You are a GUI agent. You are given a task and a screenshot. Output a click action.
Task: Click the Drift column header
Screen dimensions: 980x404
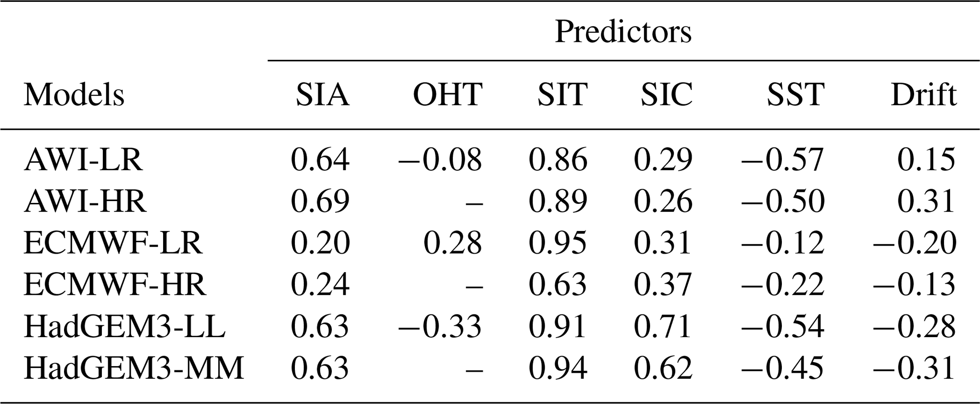pos(923,94)
